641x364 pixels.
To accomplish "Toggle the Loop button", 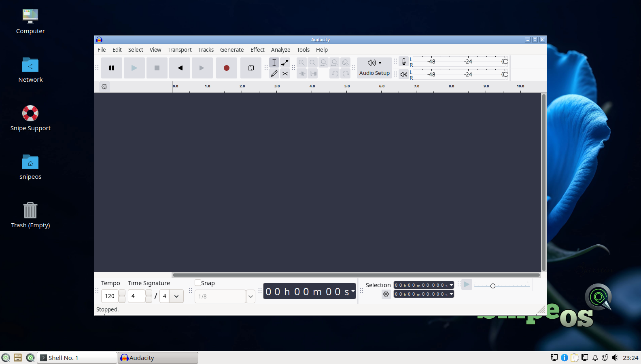I will click(x=251, y=68).
